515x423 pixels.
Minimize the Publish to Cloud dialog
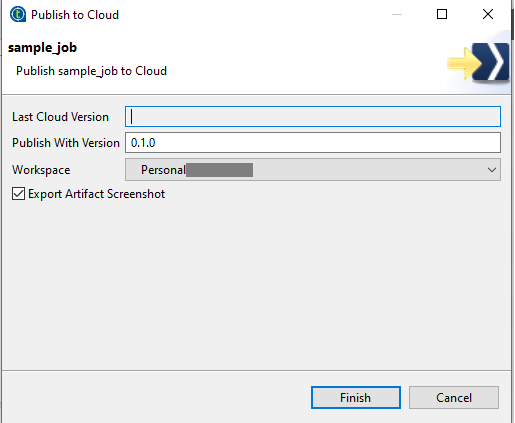click(x=397, y=14)
